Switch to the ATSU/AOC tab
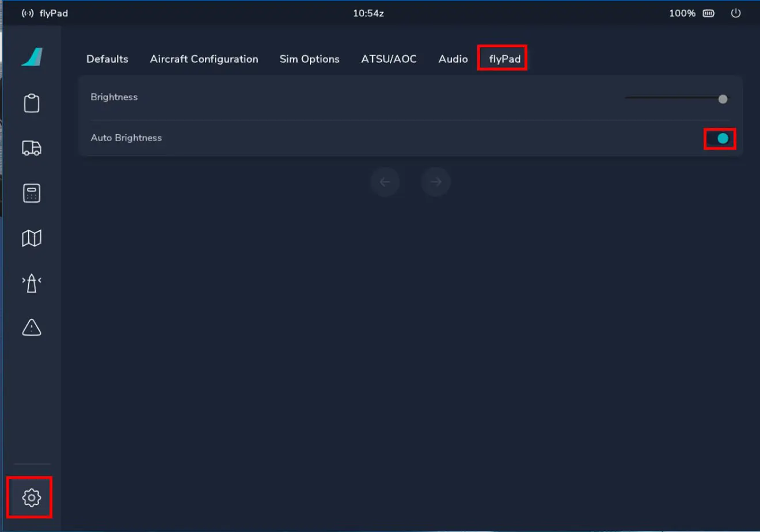 [389, 59]
